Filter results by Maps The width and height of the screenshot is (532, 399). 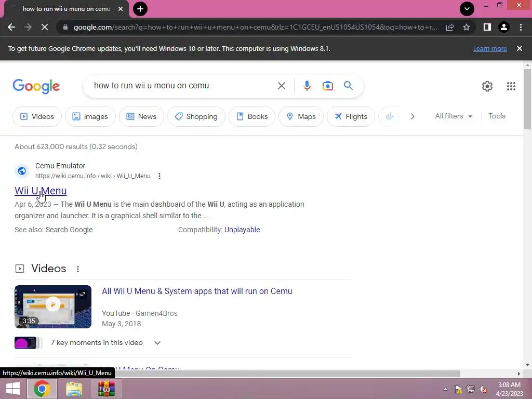301,116
